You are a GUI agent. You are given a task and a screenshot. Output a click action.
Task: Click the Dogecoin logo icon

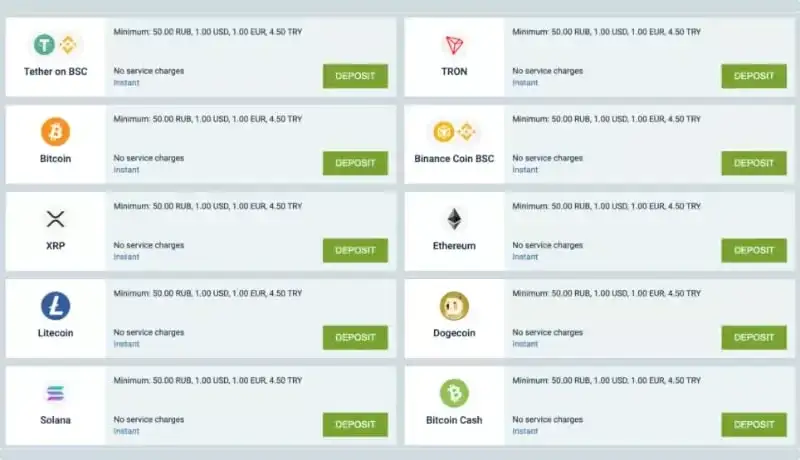tap(454, 306)
